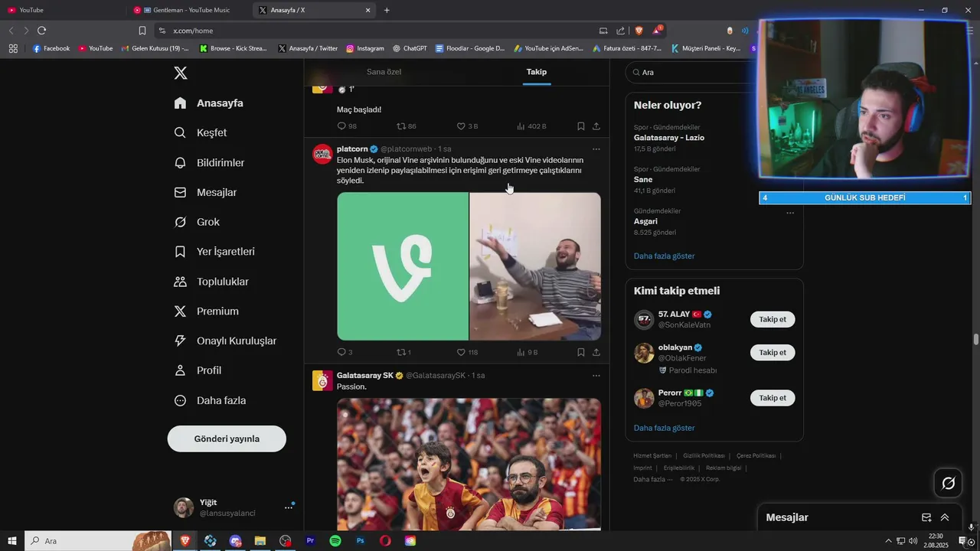
Task: Open the laughing man image in platcorn post
Action: coord(535,266)
